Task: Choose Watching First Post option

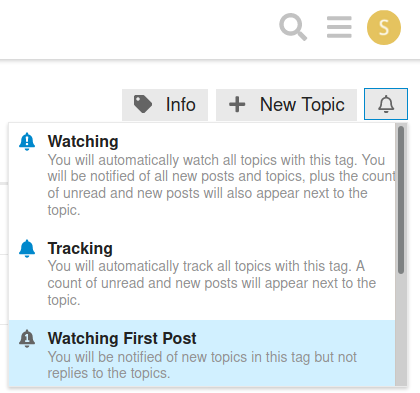Action: coord(202,353)
